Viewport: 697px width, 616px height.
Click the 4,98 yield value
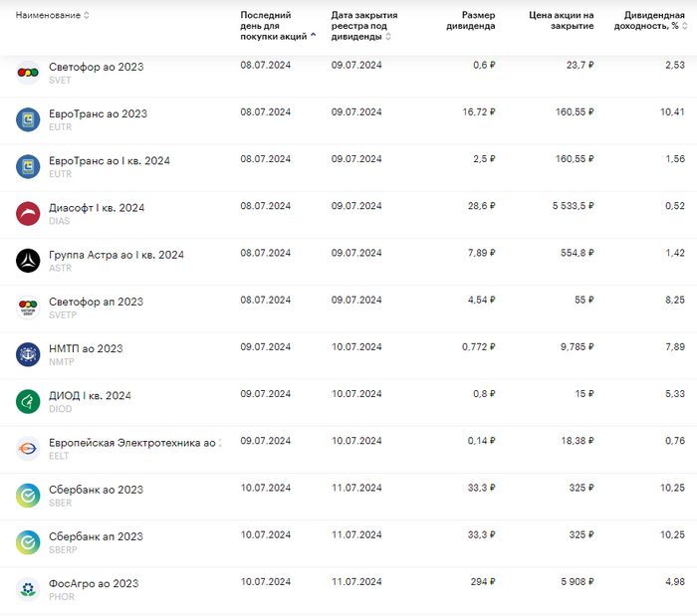(x=675, y=582)
